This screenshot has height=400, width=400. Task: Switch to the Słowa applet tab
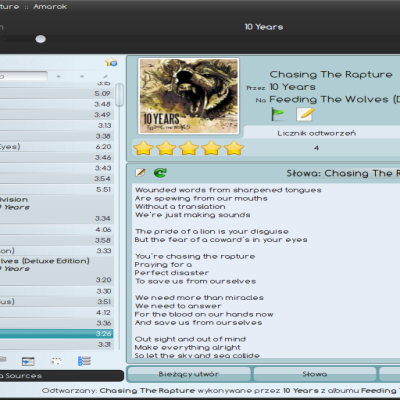tap(315, 374)
